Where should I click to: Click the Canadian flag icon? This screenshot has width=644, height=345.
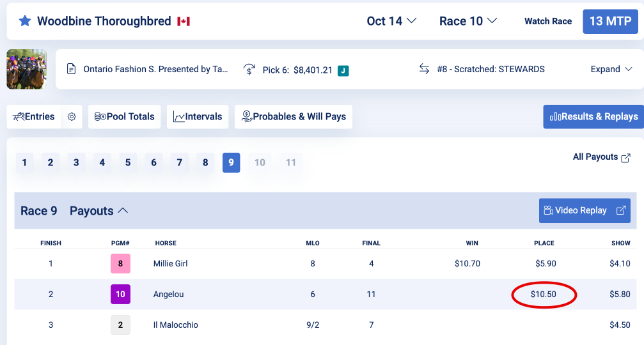tap(184, 21)
